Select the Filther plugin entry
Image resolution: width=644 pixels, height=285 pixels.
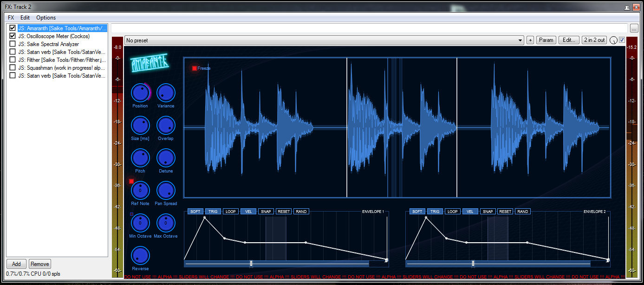(x=62, y=60)
